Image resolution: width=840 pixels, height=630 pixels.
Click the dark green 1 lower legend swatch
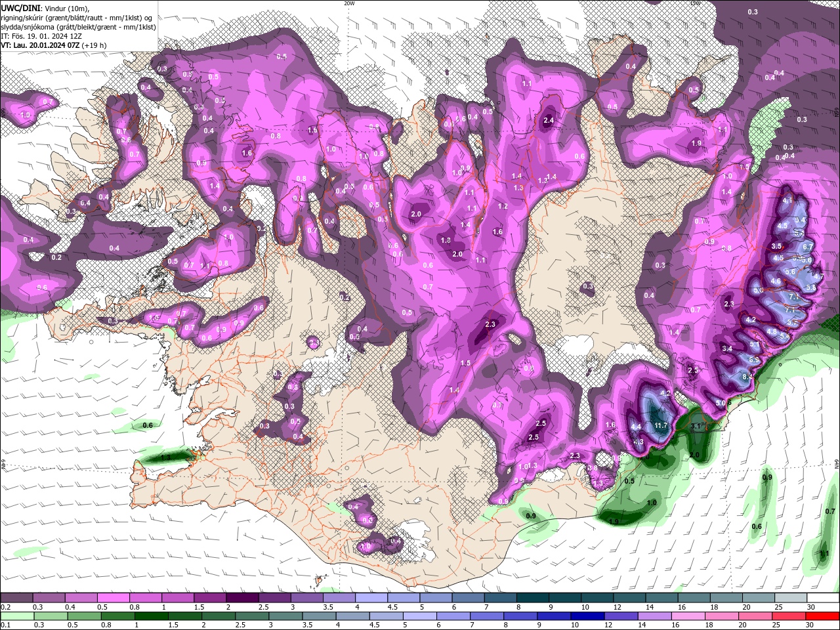(152, 616)
